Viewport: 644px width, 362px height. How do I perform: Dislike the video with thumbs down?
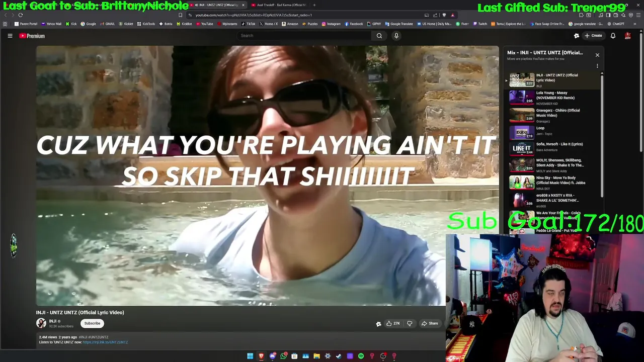(x=410, y=323)
